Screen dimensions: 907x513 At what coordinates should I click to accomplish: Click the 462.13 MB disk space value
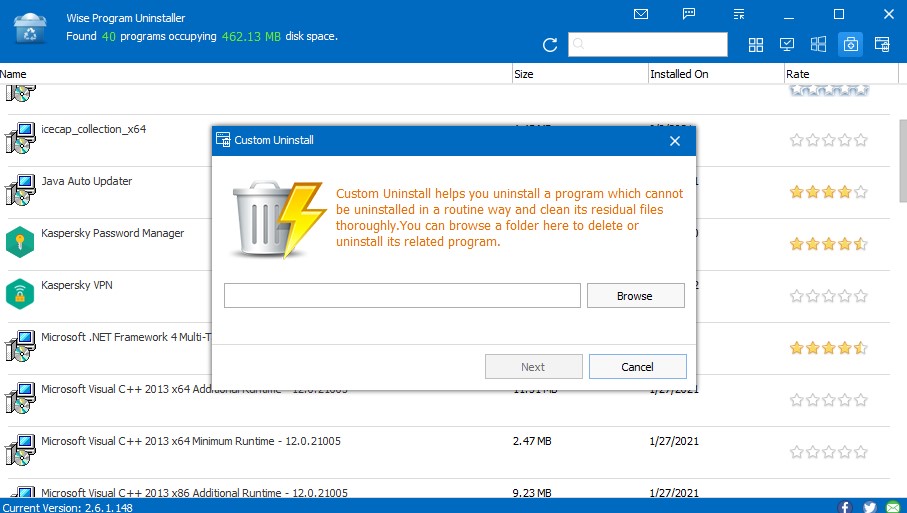[x=251, y=36]
